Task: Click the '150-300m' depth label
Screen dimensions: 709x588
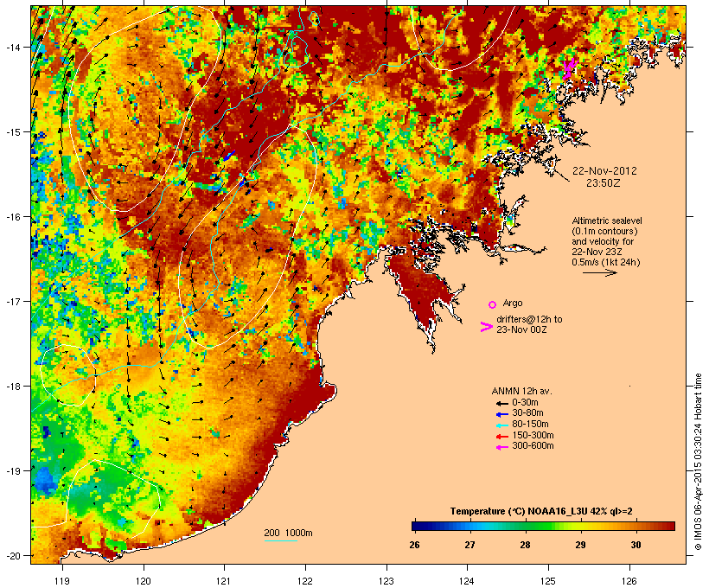Action: point(533,435)
